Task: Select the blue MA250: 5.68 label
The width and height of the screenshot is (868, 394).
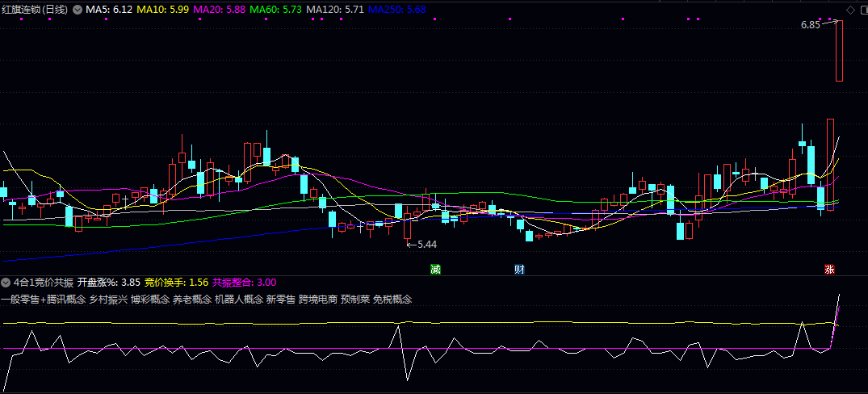Action: click(397, 10)
